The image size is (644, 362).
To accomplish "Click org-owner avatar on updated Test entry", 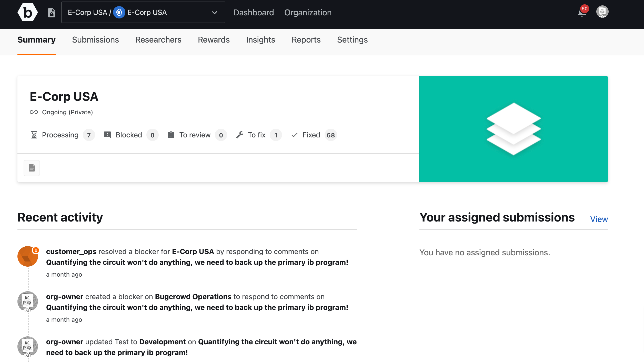I will click(28, 347).
